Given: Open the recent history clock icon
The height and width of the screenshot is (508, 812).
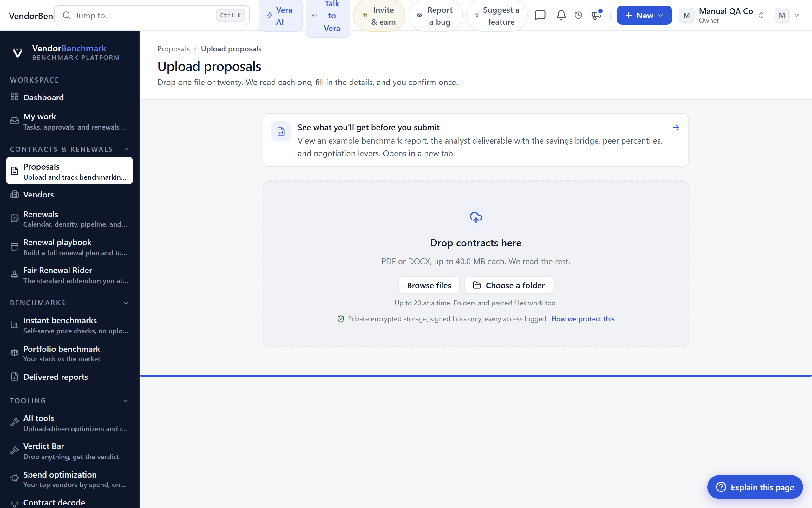Looking at the screenshot, I should pos(578,15).
